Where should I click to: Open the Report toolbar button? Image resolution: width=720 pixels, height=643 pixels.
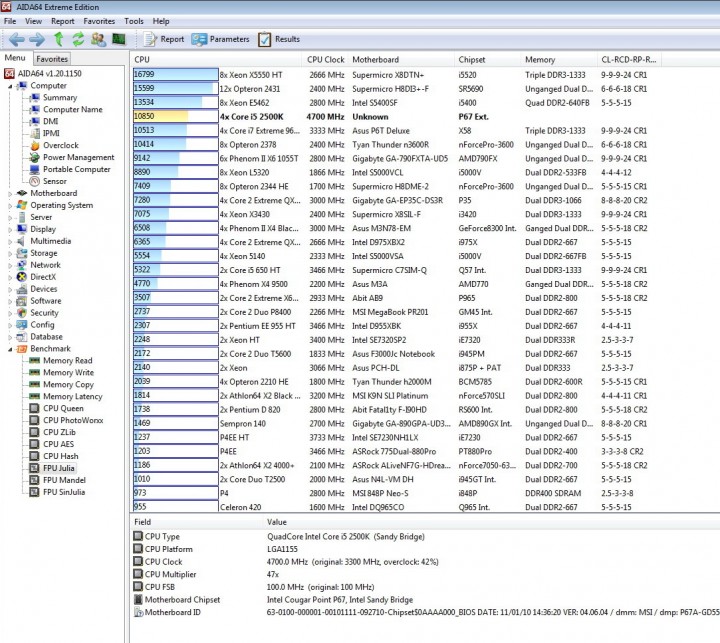click(163, 39)
